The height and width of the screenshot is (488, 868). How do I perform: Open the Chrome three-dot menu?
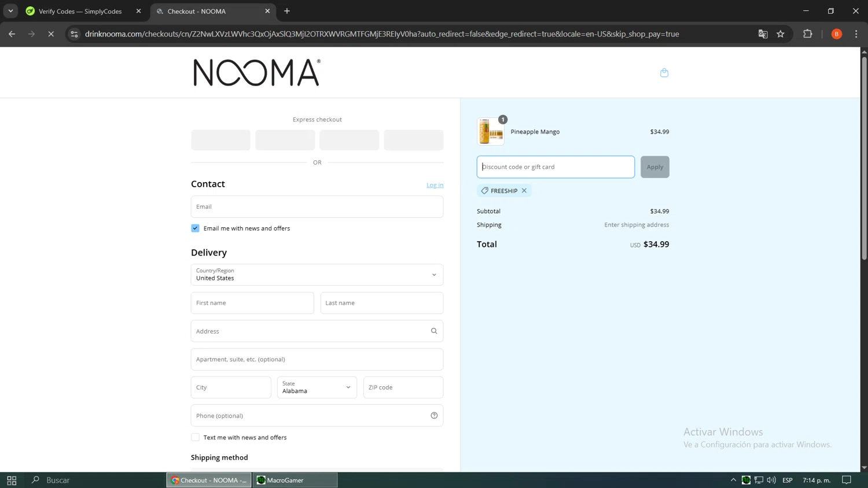point(856,34)
